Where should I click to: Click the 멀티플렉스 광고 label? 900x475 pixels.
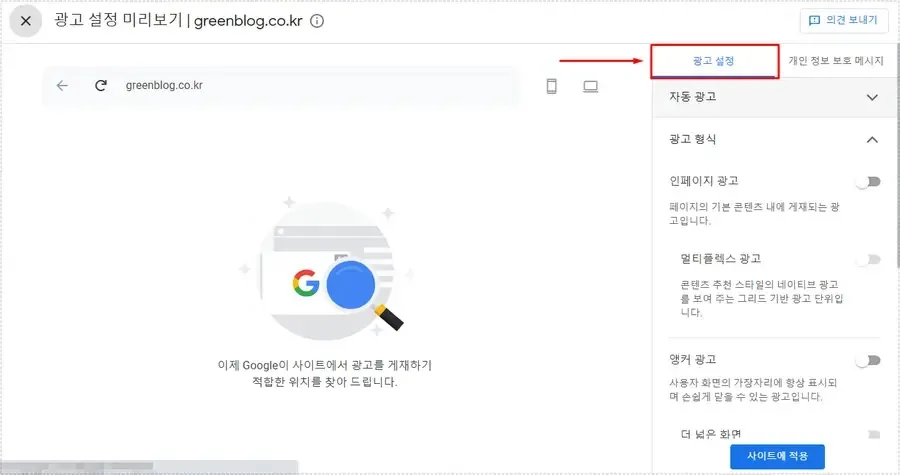pos(721,259)
